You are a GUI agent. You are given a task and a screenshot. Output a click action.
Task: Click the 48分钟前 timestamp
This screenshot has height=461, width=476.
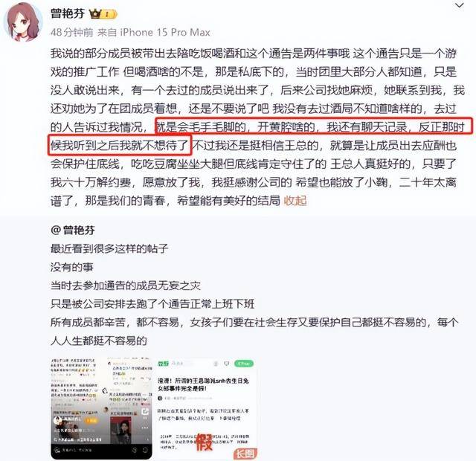72,32
